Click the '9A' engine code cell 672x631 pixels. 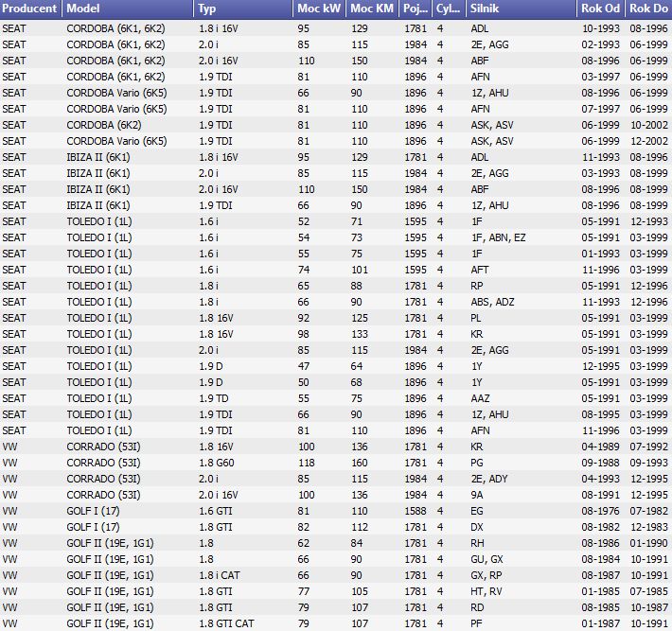tap(477, 495)
